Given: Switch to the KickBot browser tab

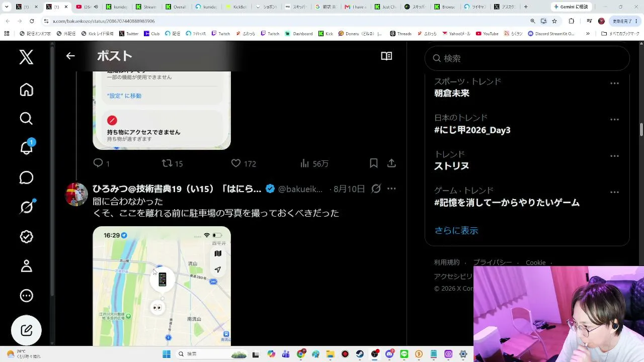Looking at the screenshot, I should (x=235, y=7).
